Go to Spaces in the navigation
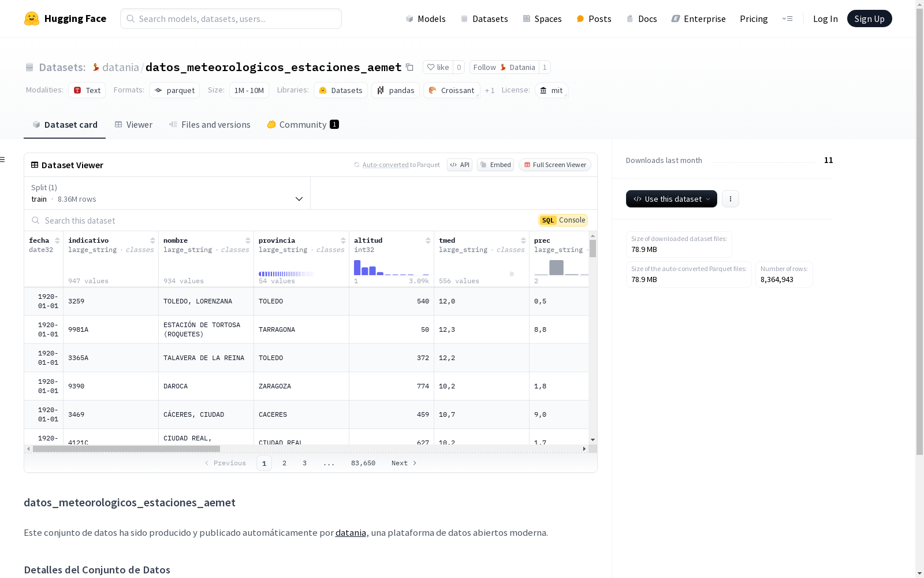 click(x=542, y=18)
